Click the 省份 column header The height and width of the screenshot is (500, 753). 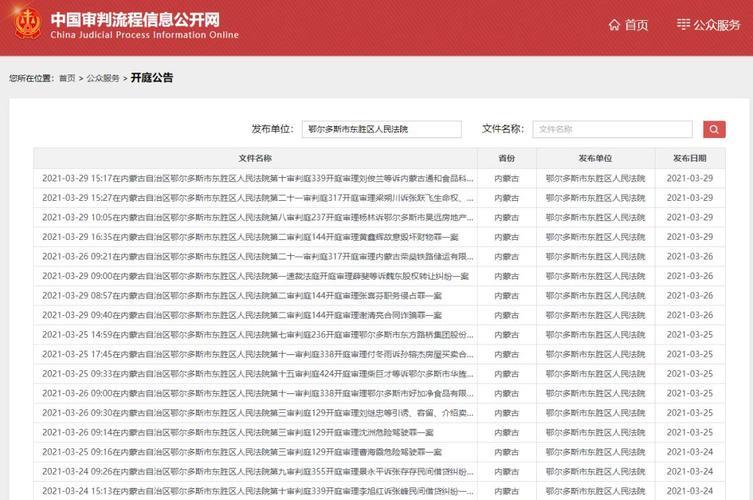(x=507, y=158)
